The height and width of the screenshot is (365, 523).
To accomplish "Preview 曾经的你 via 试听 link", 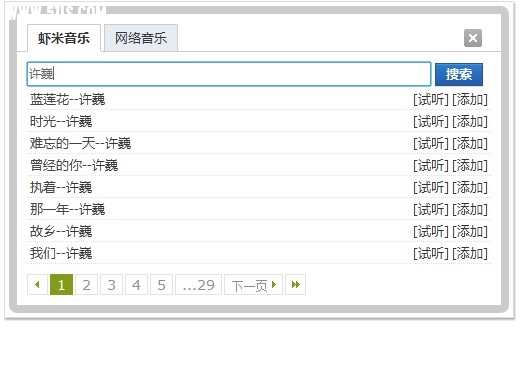I will (431, 165).
